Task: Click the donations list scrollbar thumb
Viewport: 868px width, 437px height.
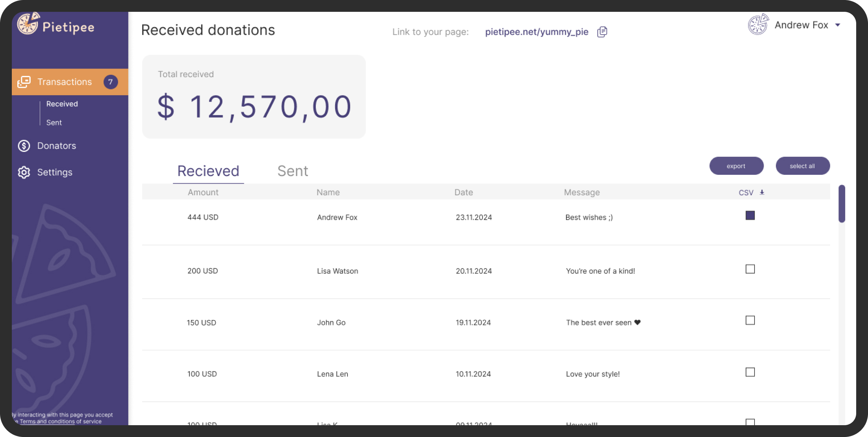Action: point(842,204)
